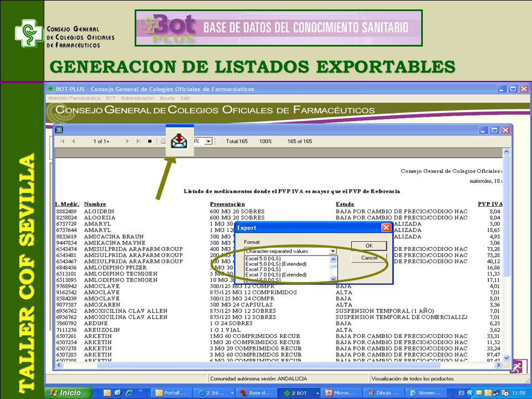This screenshot has height=399, width=532.
Task: Open the Atención Farmacéutica menu
Action: pyautogui.click(x=74, y=98)
